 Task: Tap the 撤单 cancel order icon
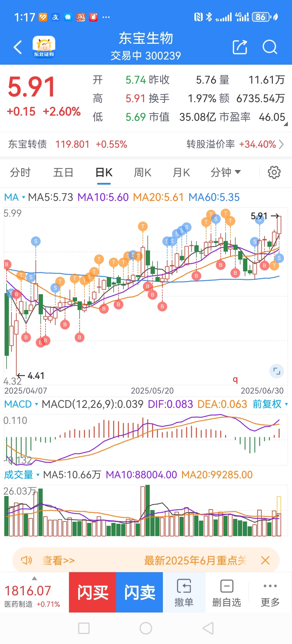[x=184, y=586]
